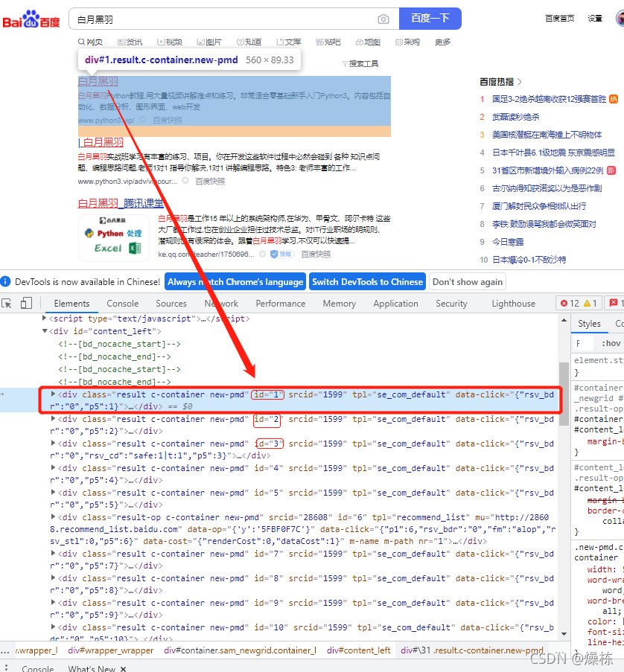This screenshot has width=624, height=672.
Task: Expand the script text/javascript node
Action: (44, 319)
